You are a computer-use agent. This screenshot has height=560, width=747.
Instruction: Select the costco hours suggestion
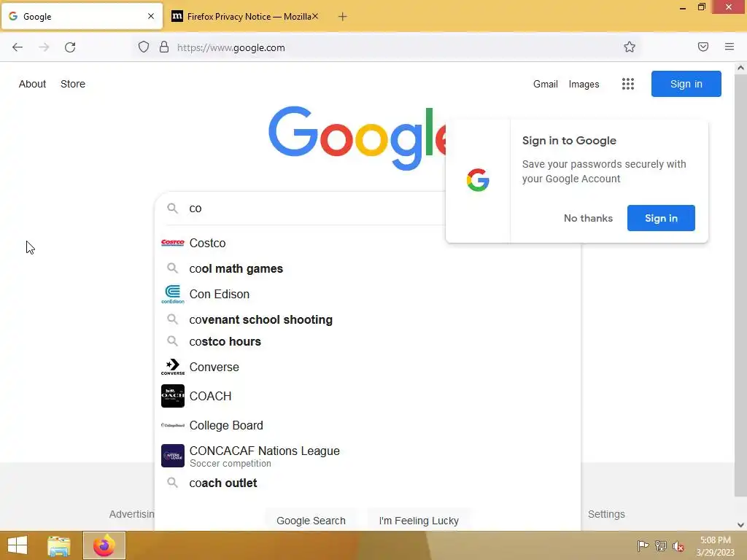368,341
